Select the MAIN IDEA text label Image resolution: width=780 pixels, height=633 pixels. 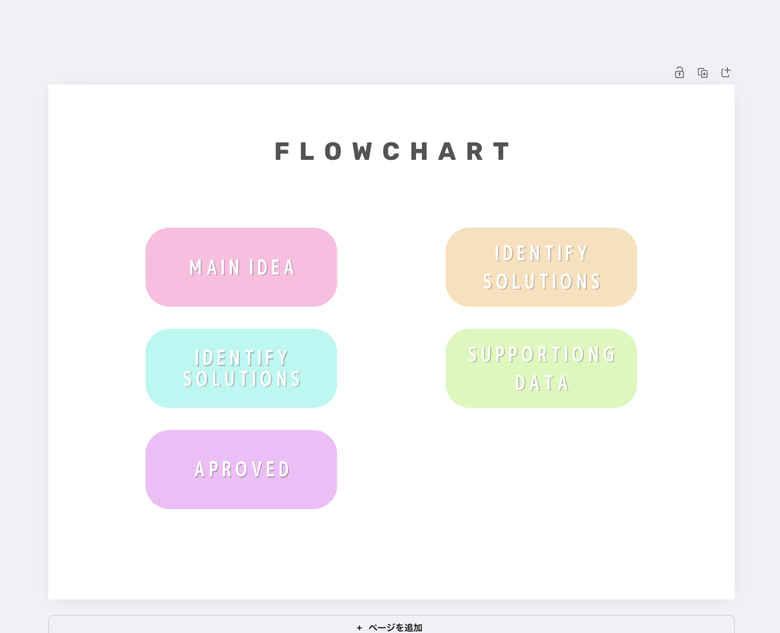pos(242,268)
